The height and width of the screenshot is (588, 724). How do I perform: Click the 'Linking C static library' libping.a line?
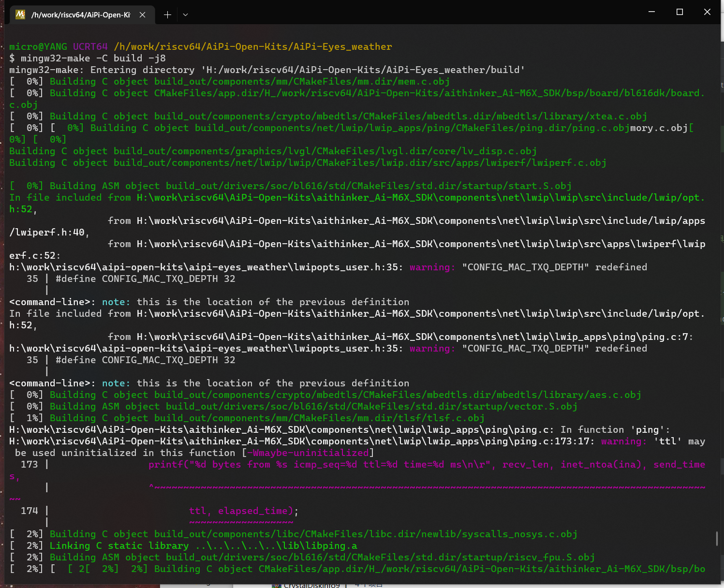183,546
